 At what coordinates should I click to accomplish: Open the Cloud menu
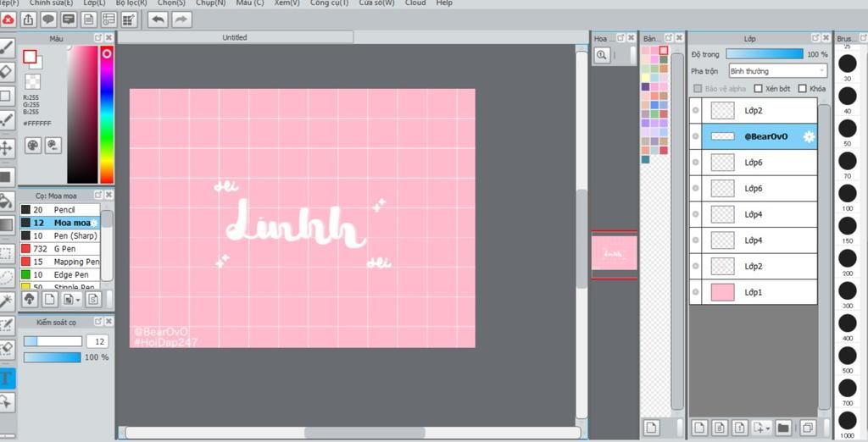[415, 3]
